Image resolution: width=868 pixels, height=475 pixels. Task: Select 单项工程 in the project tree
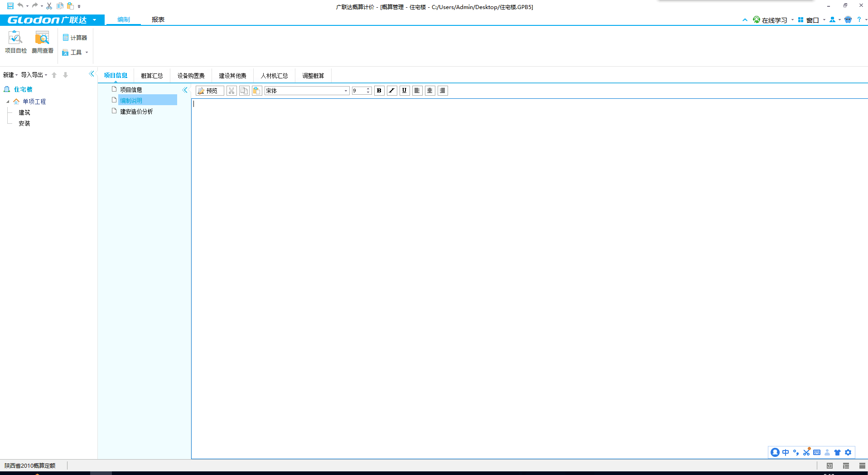click(34, 102)
